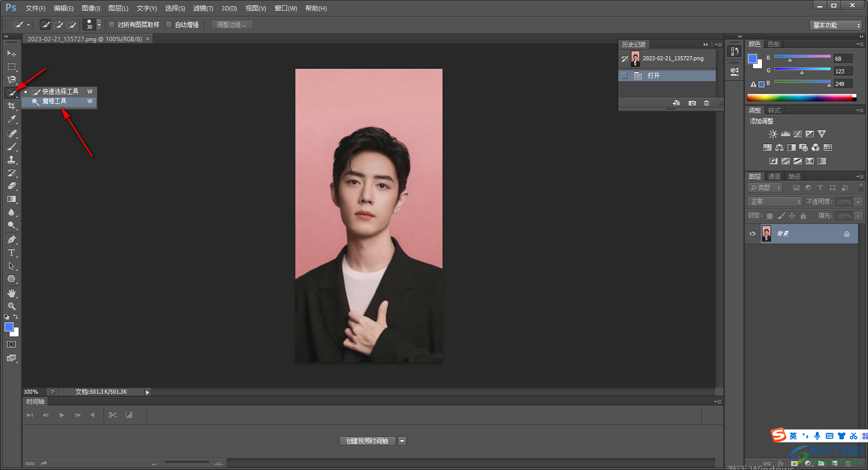Viewport: 868px width, 470px height.
Task: Select the Hand tool
Action: (x=11, y=293)
